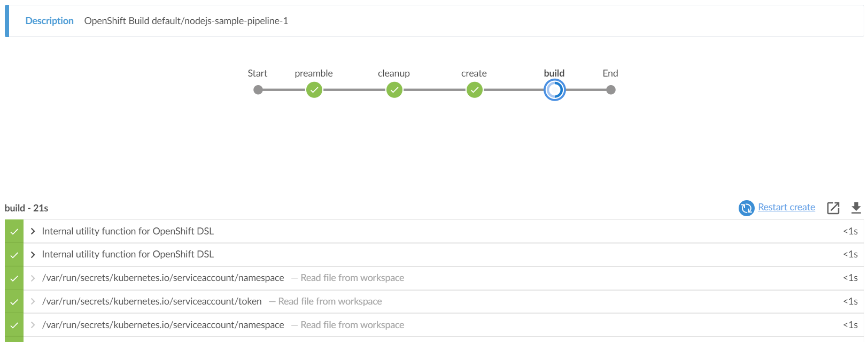Click the preamble stage checkmark node
Viewport: 868px width, 342px height.
pos(314,90)
